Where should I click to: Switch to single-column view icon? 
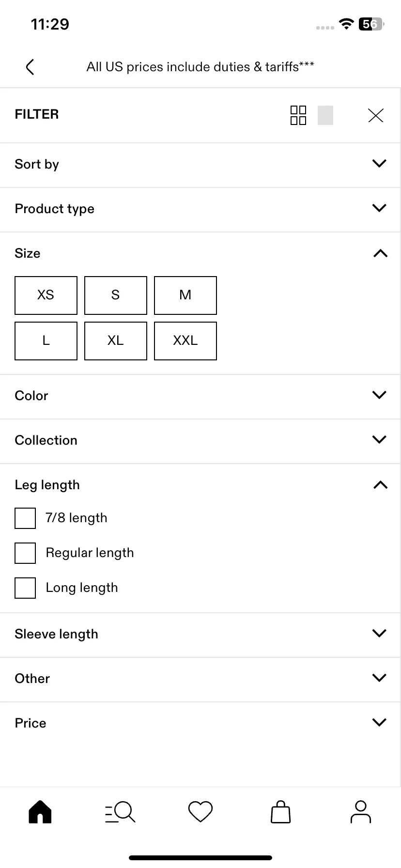325,115
